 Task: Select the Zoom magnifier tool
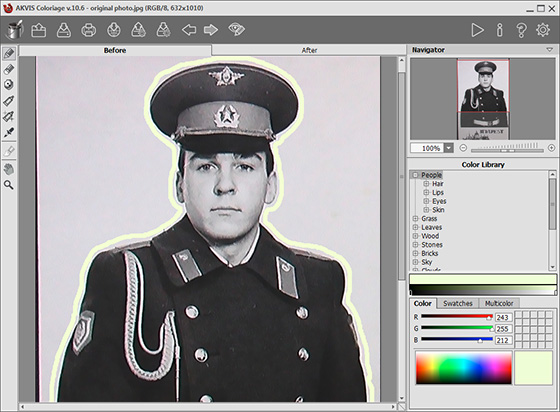9,185
